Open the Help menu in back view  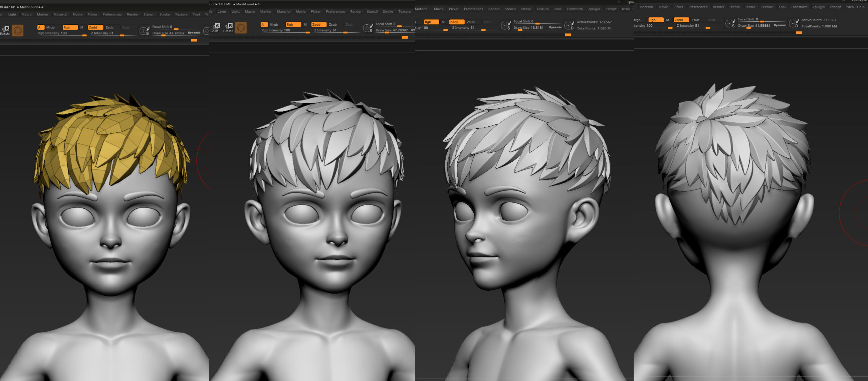point(860,7)
